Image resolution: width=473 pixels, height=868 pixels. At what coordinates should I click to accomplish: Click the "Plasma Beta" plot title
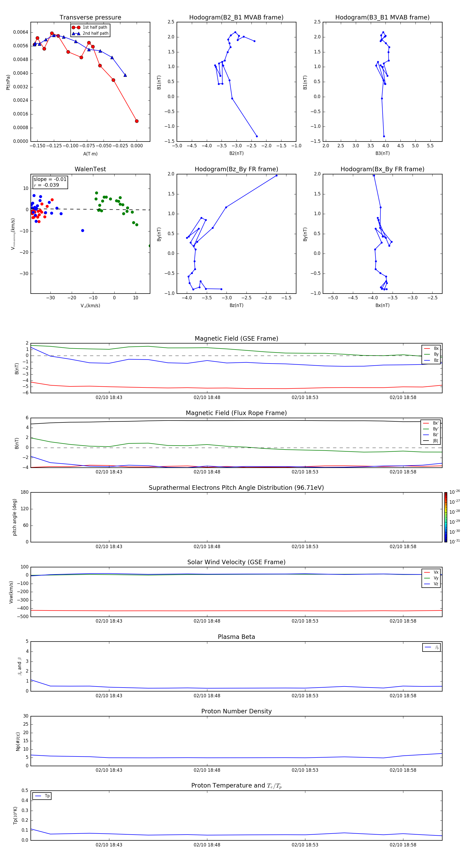(x=236, y=637)
